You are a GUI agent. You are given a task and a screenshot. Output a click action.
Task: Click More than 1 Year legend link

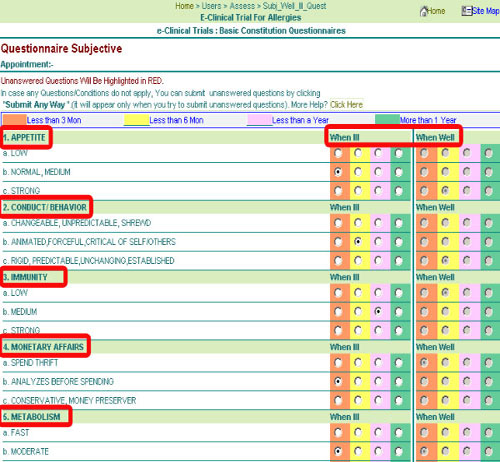428,120
